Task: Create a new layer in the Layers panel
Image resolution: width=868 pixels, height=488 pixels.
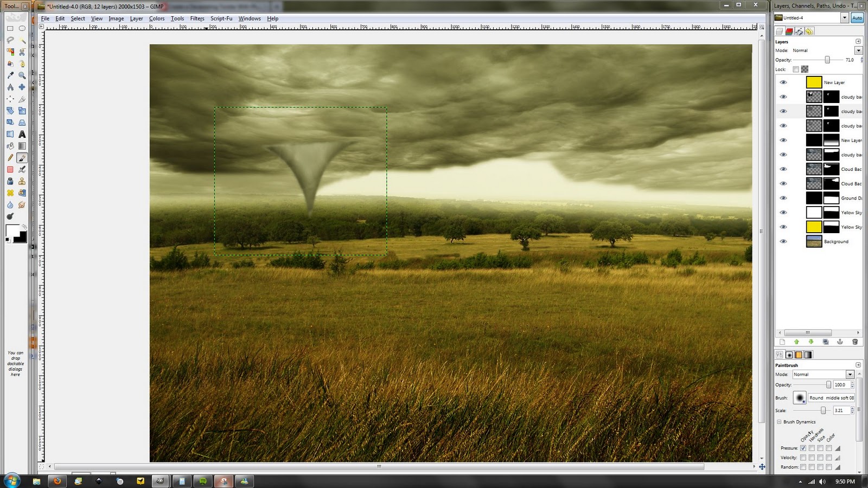Action: coord(782,342)
